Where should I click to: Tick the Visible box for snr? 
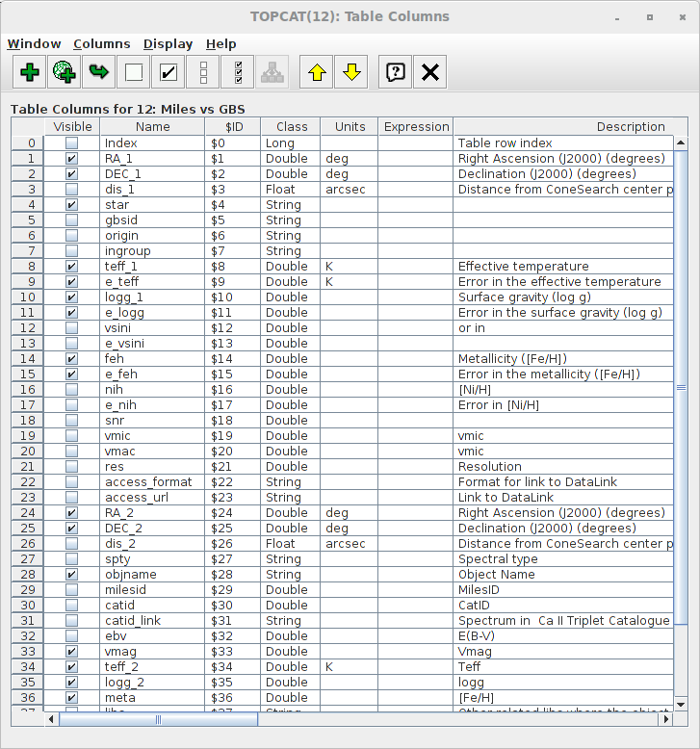click(71, 421)
